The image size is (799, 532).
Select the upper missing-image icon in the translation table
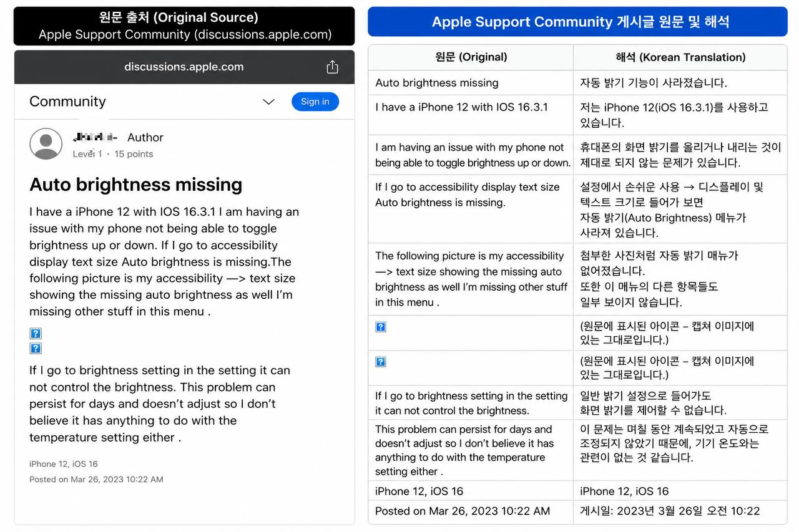[x=381, y=327]
